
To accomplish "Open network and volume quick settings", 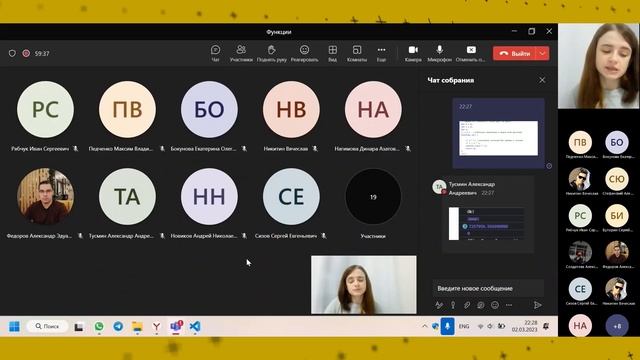I will coord(491,327).
